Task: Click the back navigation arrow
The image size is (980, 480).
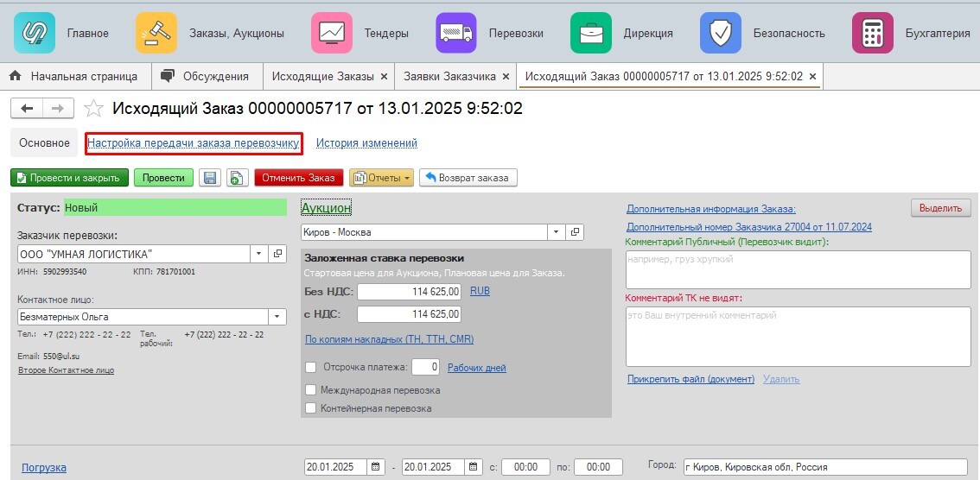Action: point(27,109)
